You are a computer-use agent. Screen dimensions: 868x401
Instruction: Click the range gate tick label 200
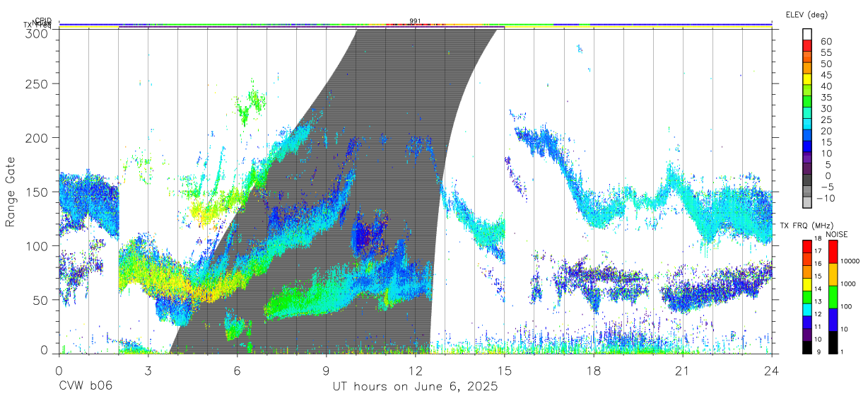coord(37,137)
